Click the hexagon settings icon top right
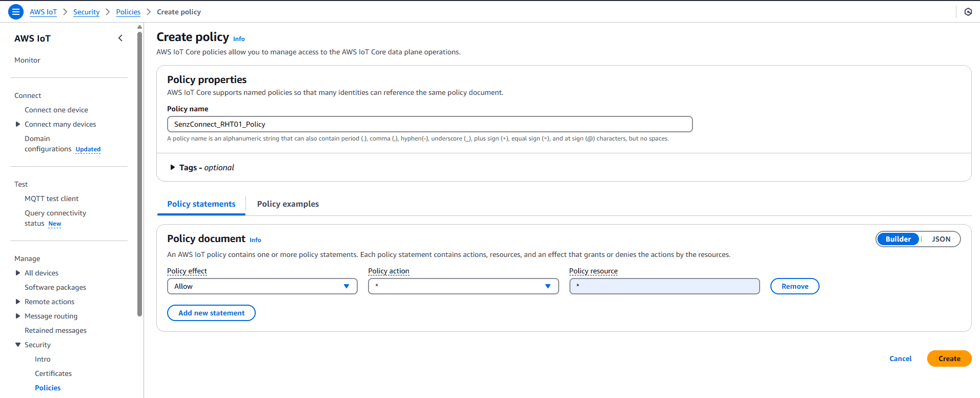 coord(968,12)
